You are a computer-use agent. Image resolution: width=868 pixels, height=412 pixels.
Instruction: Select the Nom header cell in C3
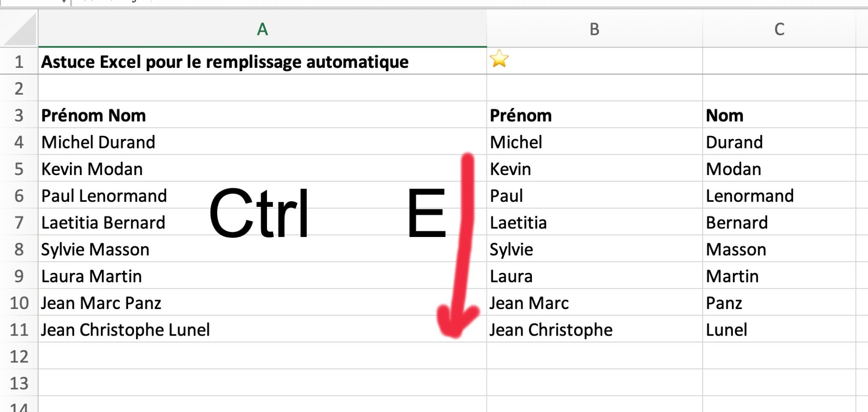[724, 115]
